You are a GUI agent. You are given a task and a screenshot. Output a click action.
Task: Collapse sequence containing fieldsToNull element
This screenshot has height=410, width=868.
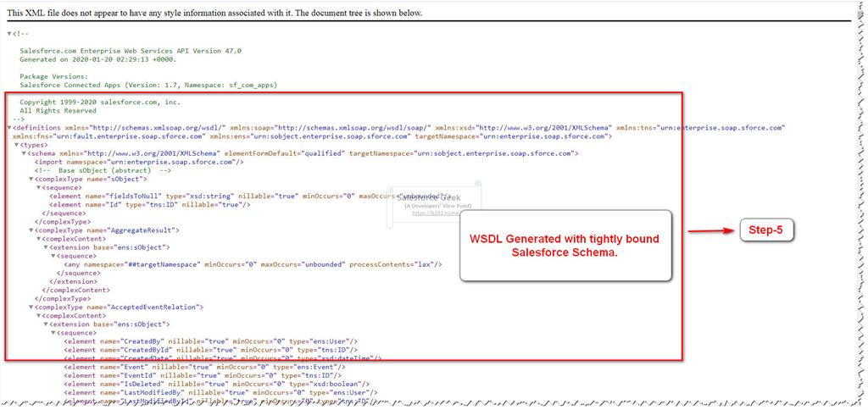click(x=38, y=187)
